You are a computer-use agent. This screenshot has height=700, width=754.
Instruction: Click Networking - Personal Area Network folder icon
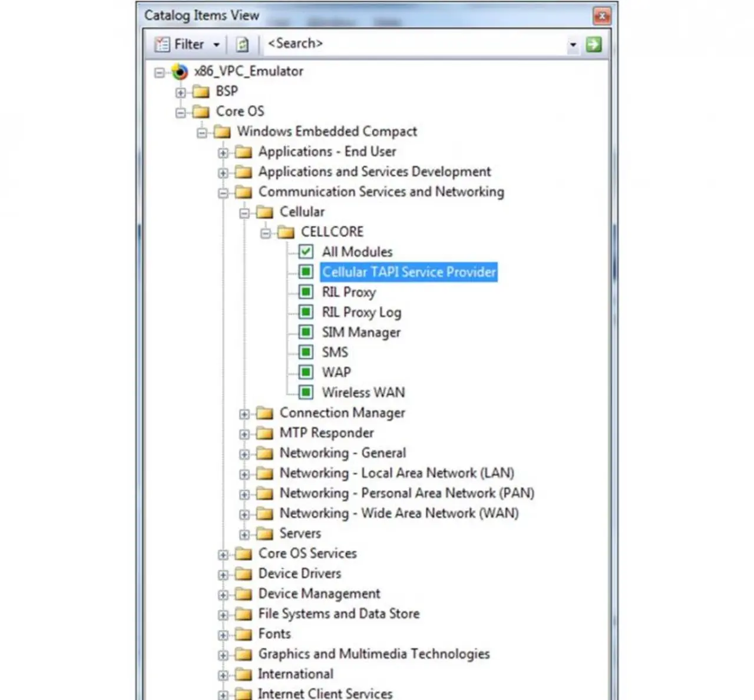pos(264,494)
